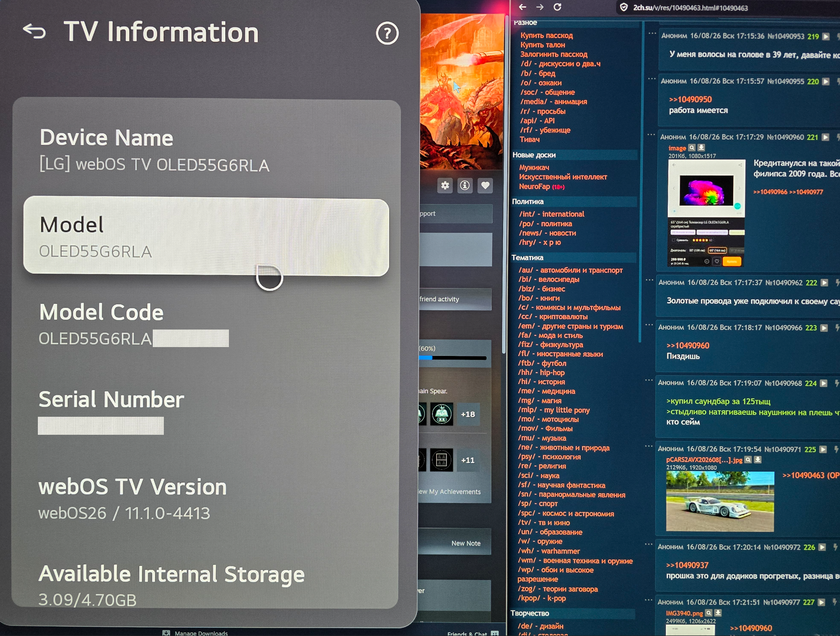Collapse the 'Тематика' sidebar section
The image size is (840, 636).
(x=573, y=258)
